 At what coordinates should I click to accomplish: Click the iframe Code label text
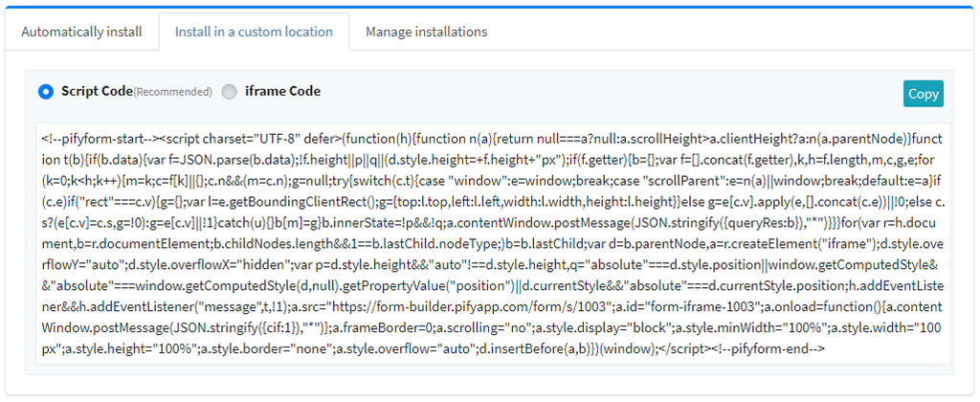(282, 92)
